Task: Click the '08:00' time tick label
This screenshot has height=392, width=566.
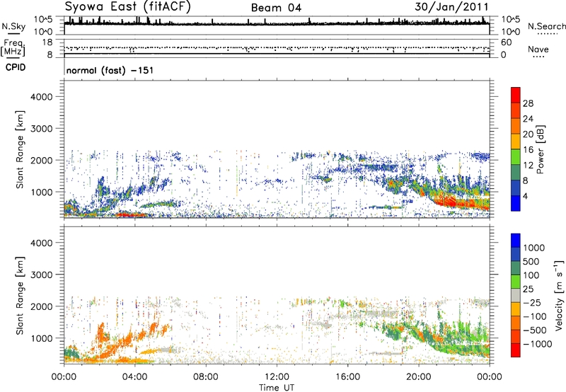Action: point(206,377)
